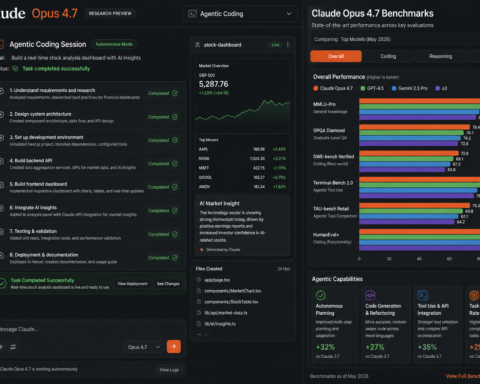Open the View Full Benchmarks link
Viewport: 480px width, 384px height.
[x=463, y=376]
